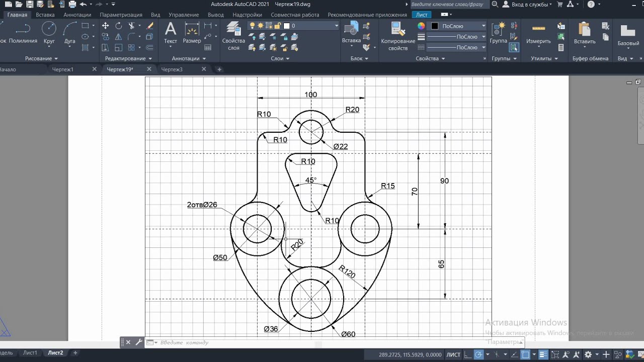Insert a table via Table icon

tap(208, 47)
